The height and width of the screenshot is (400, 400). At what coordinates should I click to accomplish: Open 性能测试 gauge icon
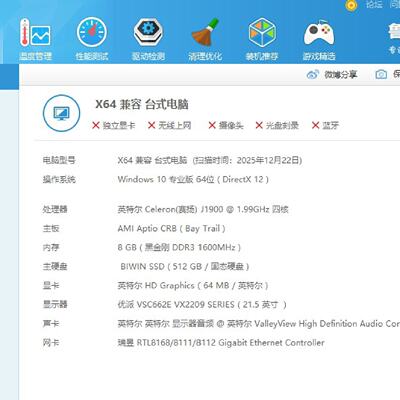coord(92,32)
